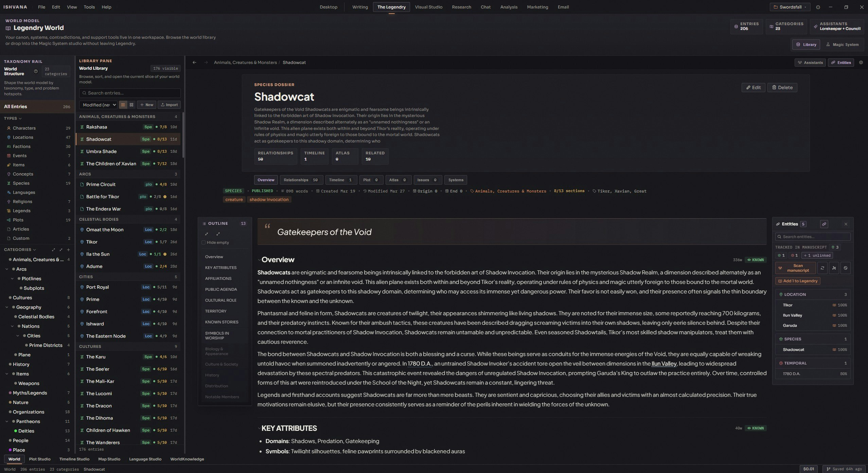The image size is (868, 473).
Task: Click the refresh icon in Entities panel
Action: pos(822,268)
